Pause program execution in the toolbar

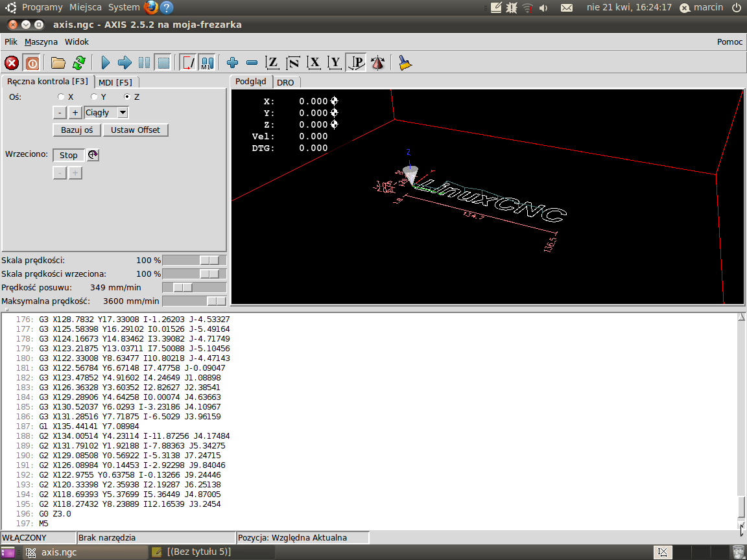tap(144, 63)
